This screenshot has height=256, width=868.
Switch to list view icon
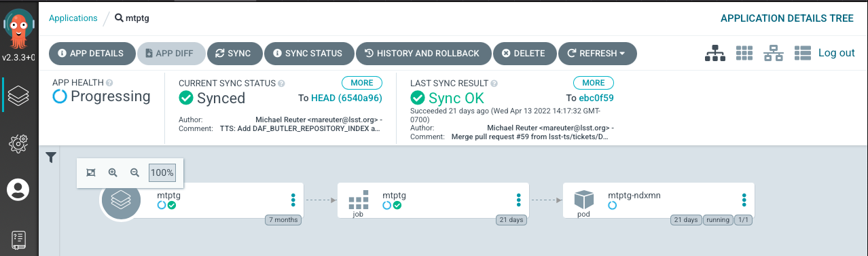(803, 53)
